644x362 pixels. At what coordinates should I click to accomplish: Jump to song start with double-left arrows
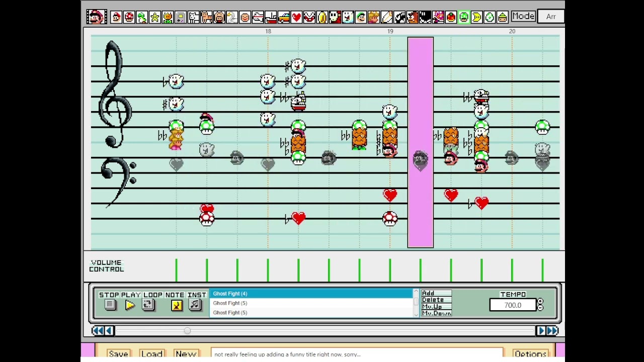coord(98,330)
